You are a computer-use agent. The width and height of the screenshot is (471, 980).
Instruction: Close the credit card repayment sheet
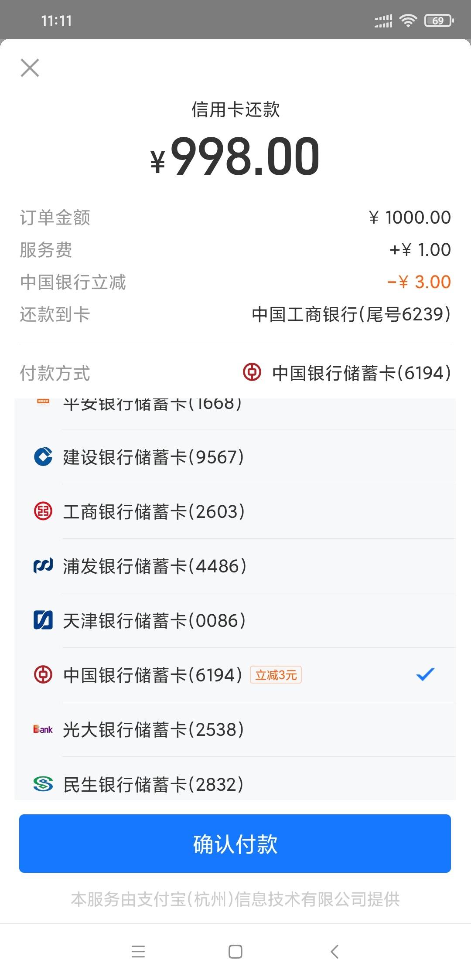[x=30, y=68]
